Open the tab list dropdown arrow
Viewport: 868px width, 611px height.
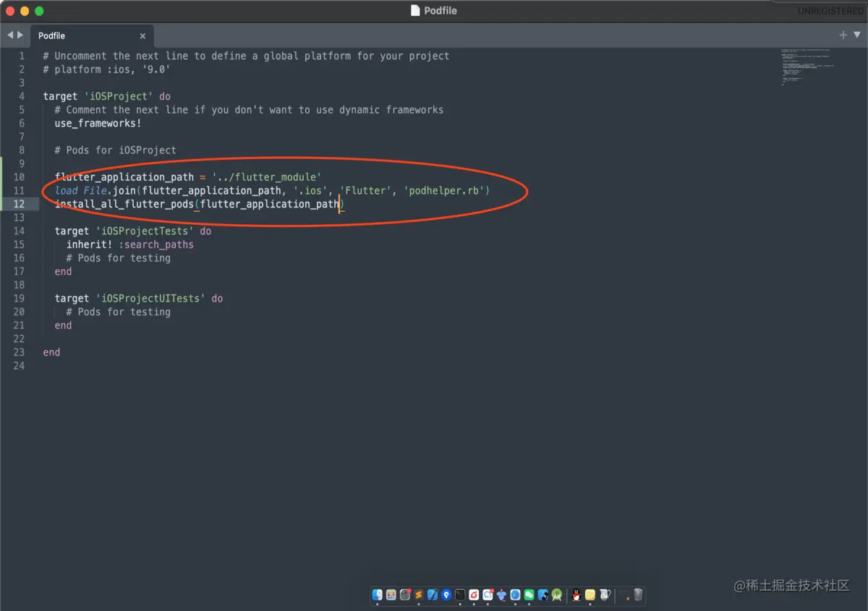tap(857, 35)
